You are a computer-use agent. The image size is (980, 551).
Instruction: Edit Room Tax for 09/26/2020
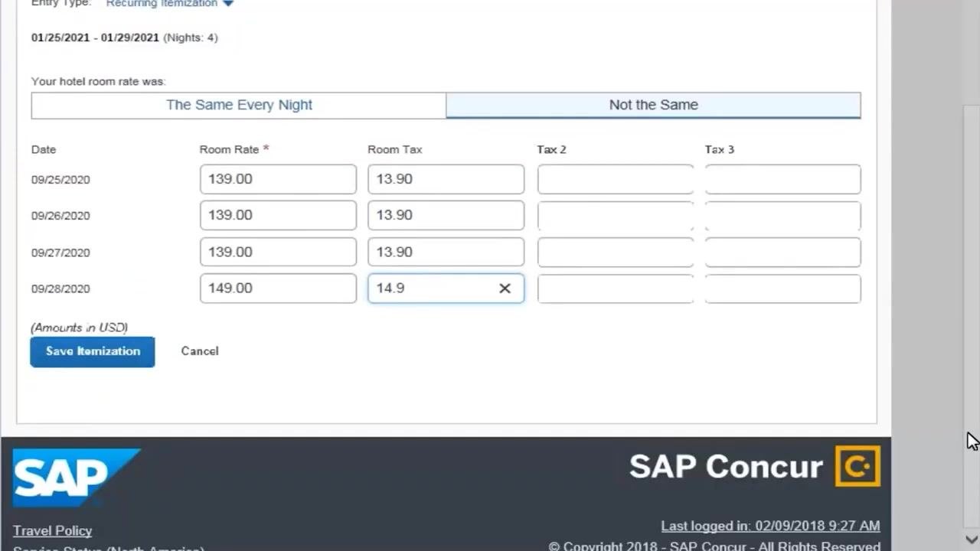click(x=446, y=215)
